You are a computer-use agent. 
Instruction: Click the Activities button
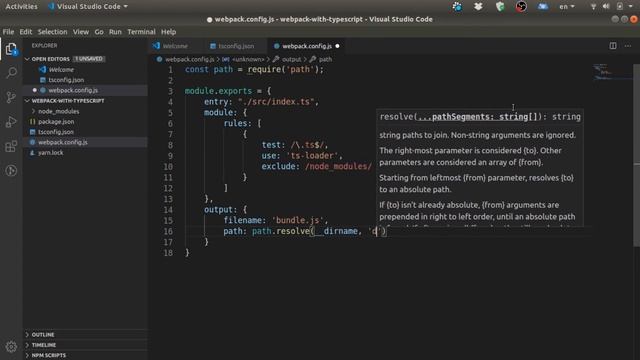pos(21,7)
